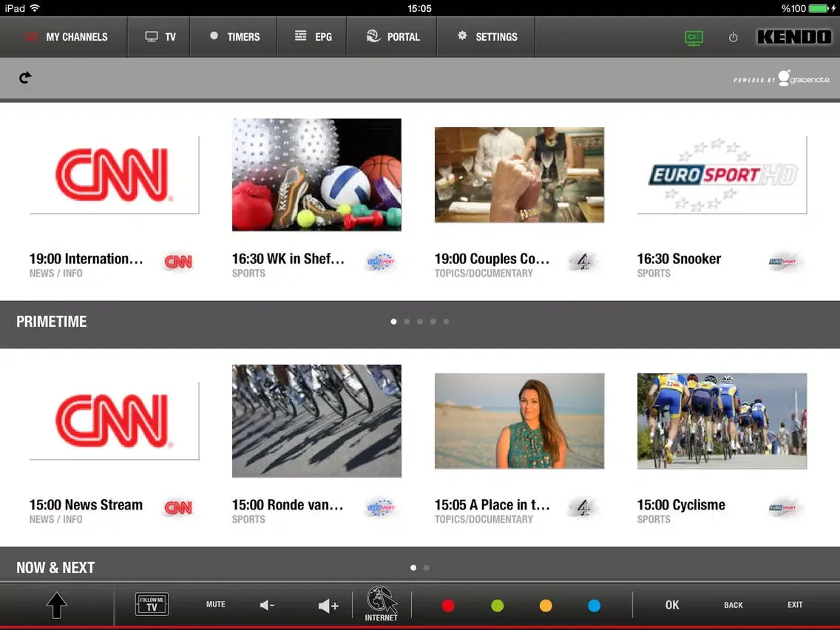Open CNN thumbnail in Primetime row
The height and width of the screenshot is (630, 840).
point(114,175)
